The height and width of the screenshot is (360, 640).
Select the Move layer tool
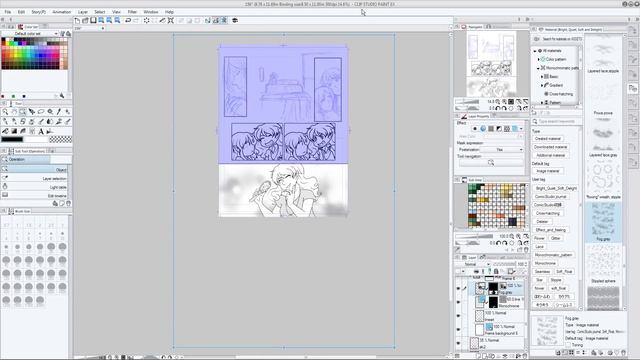pos(32,111)
